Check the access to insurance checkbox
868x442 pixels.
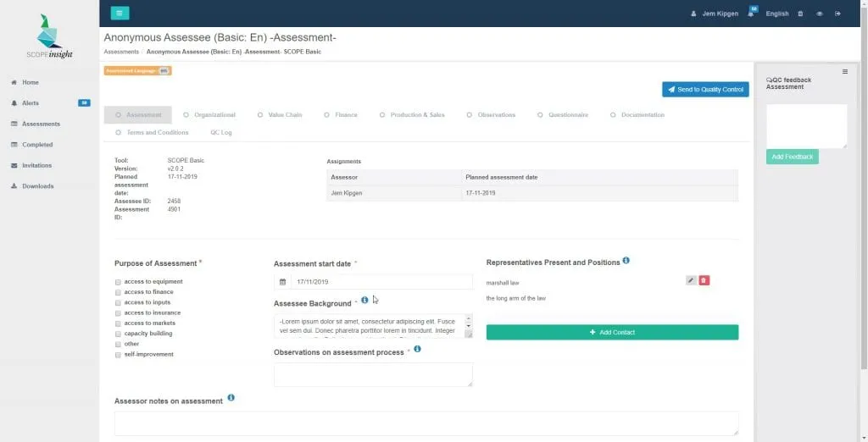click(x=118, y=313)
